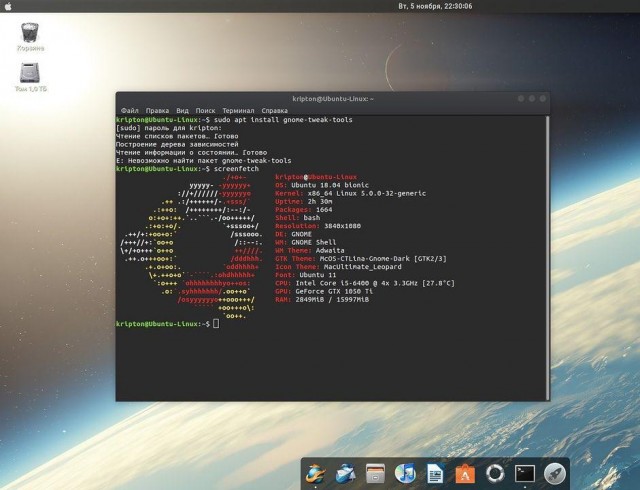Screen dimensions: 640x490
Task: Click the terminal vertical scrollbar
Action: [547, 258]
